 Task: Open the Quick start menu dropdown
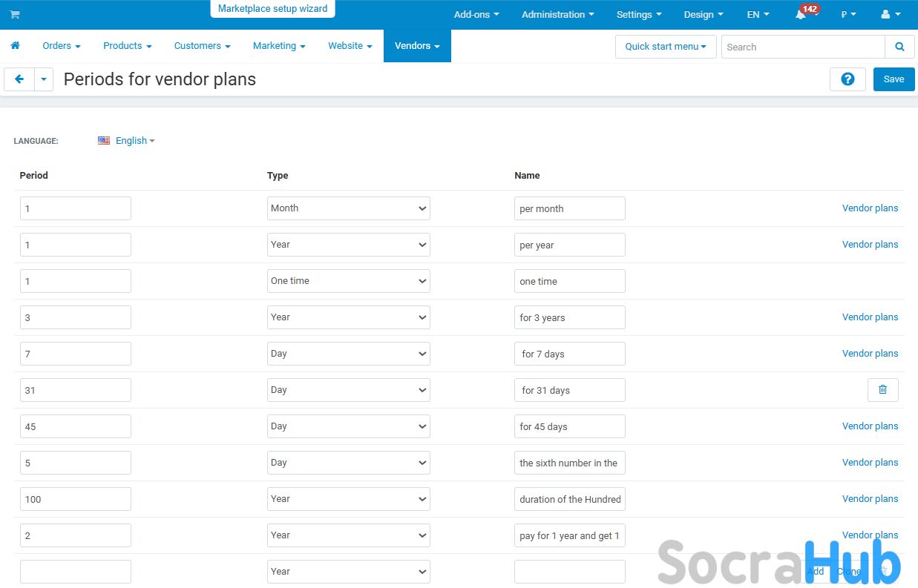pyautogui.click(x=666, y=47)
